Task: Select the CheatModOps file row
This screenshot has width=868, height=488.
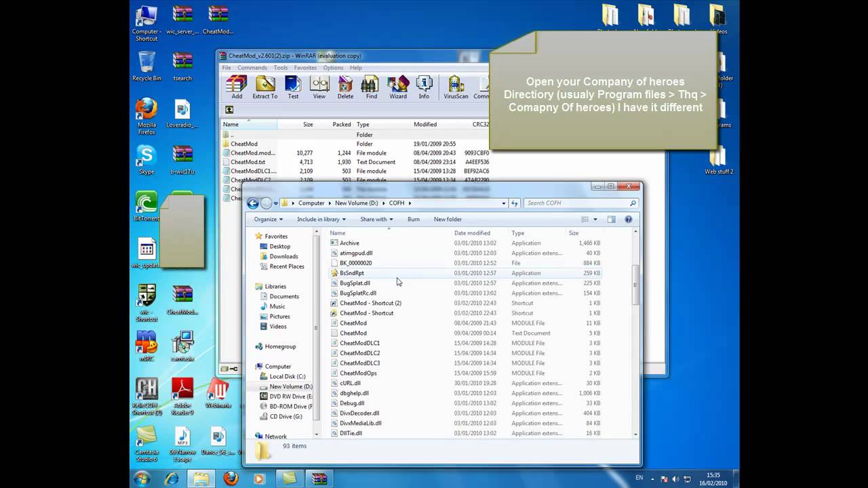Action: pos(465,373)
